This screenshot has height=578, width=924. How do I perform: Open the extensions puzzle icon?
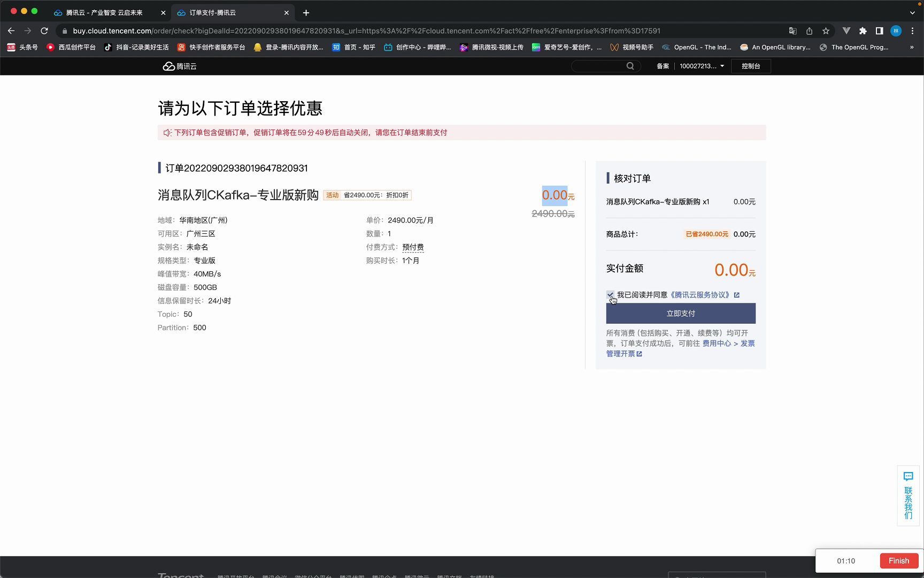[863, 31]
